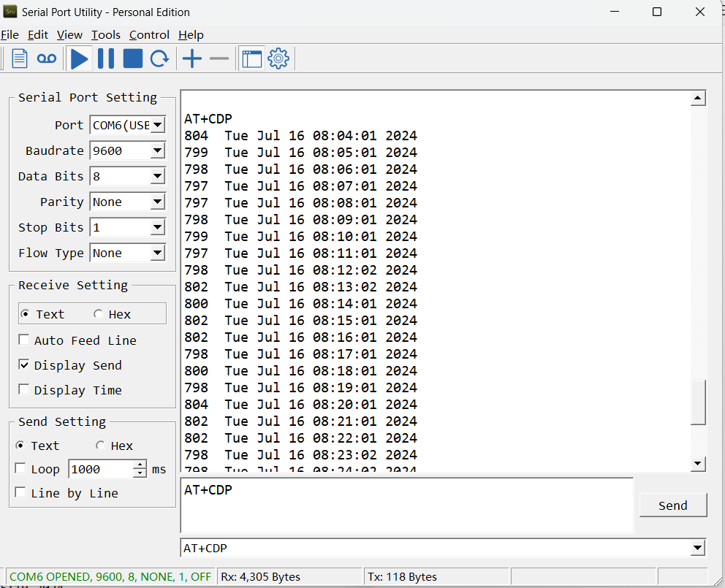The width and height of the screenshot is (725, 588).
Task: Expand the Parity dropdown
Action: (x=158, y=202)
